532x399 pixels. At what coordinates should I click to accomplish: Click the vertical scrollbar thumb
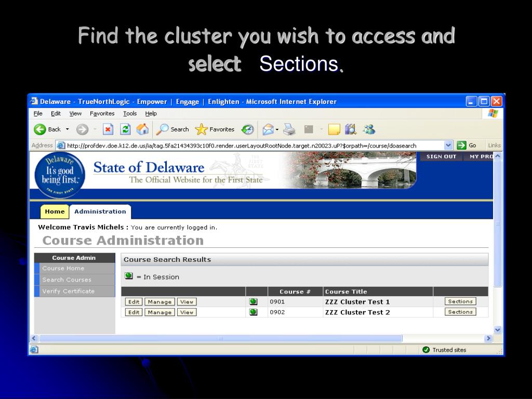[x=498, y=223]
